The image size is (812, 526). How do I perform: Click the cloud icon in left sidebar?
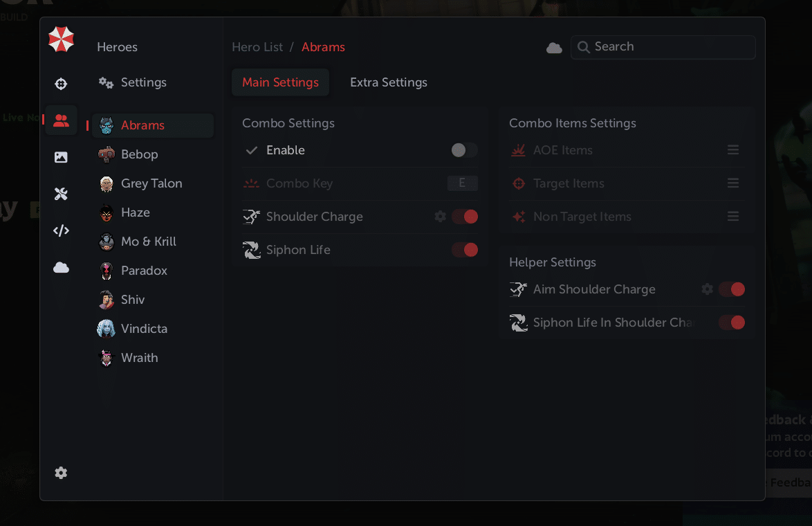click(61, 268)
